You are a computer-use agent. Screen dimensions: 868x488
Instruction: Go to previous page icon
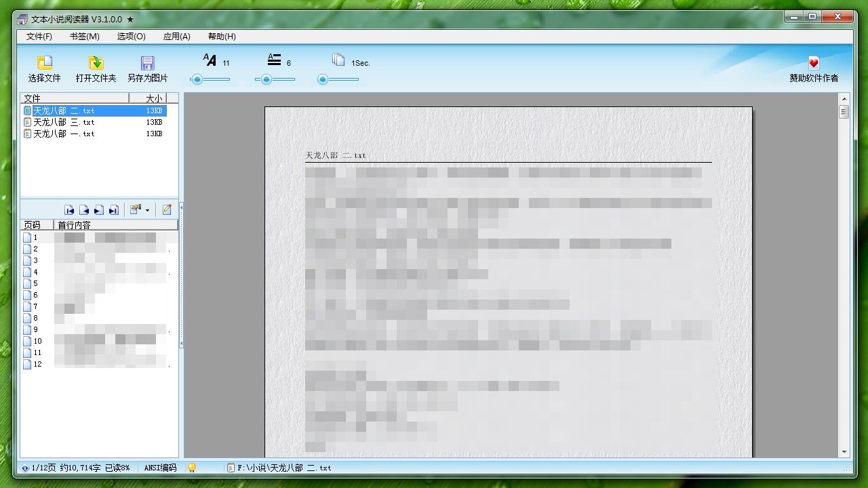[84, 210]
